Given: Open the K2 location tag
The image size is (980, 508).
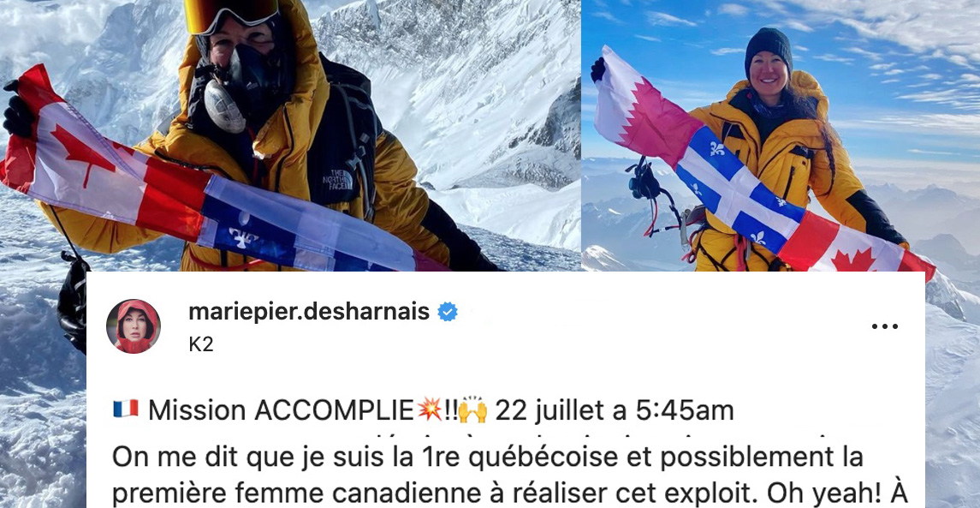Looking at the screenshot, I should tap(200, 344).
